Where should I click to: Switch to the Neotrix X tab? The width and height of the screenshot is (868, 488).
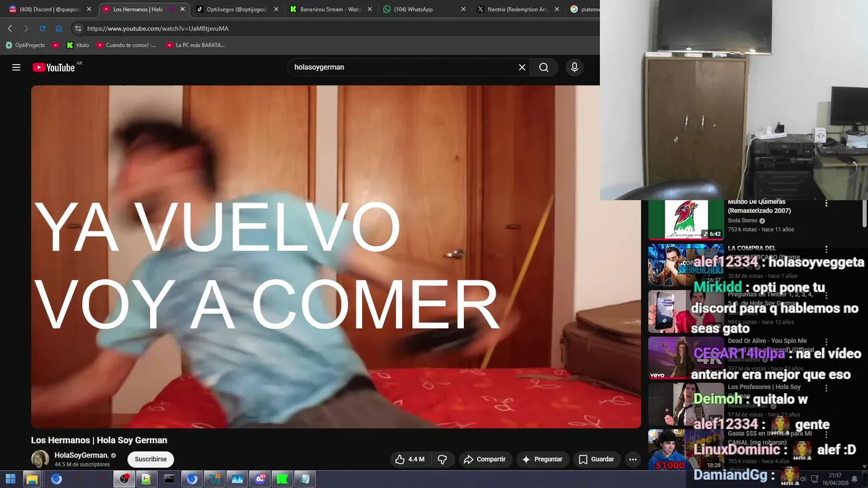pyautogui.click(x=518, y=9)
